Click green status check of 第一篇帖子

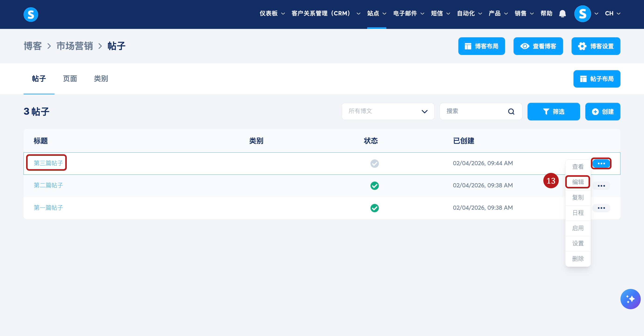click(x=374, y=208)
